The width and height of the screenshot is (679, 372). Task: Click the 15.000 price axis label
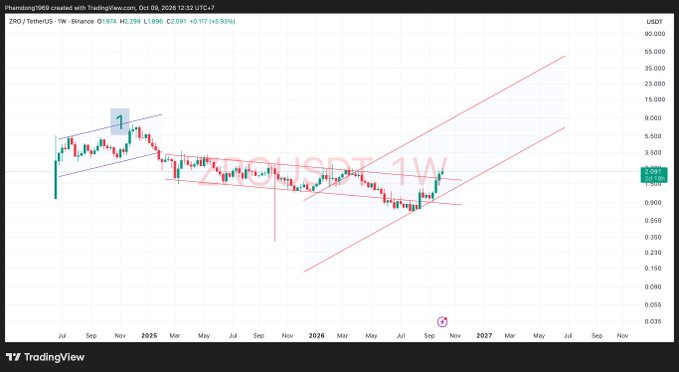[x=655, y=99]
